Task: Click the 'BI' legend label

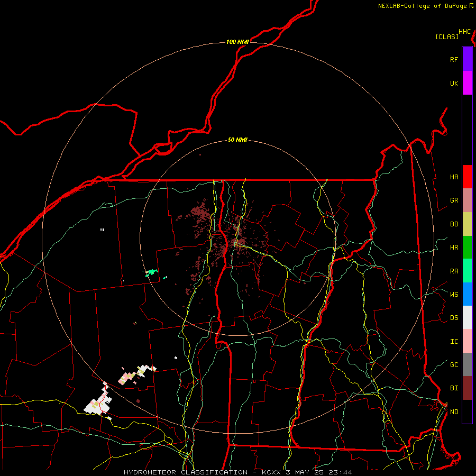Action: pyautogui.click(x=454, y=388)
